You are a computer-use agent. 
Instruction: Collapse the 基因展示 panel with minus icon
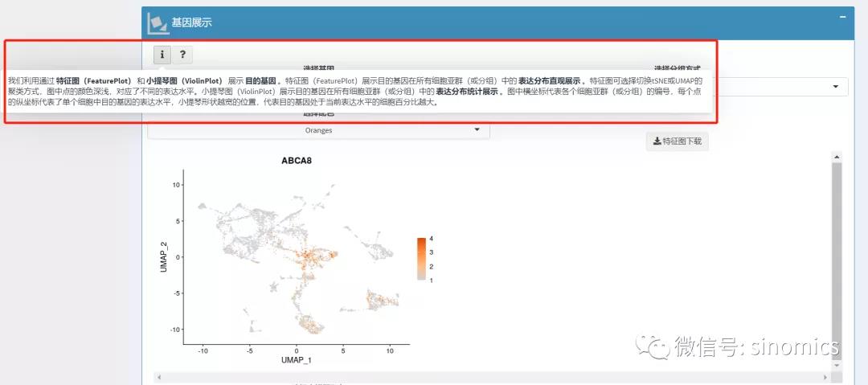[843, 15]
